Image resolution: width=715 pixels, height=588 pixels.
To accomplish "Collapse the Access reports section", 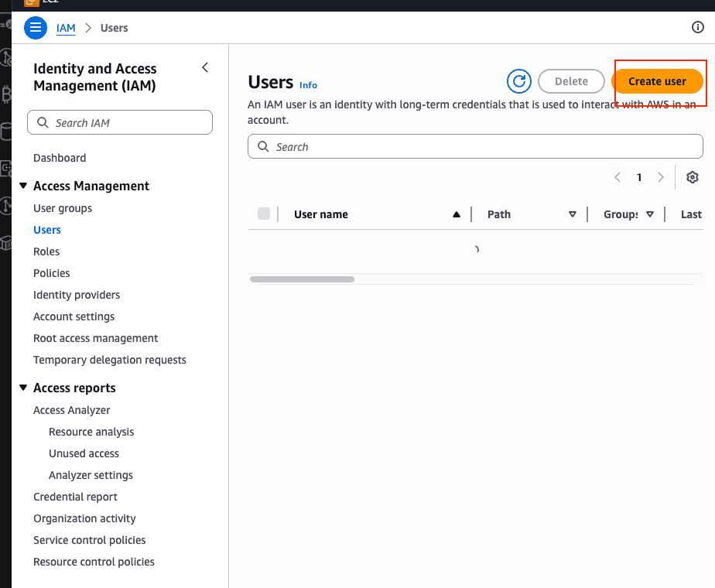I will (x=23, y=388).
